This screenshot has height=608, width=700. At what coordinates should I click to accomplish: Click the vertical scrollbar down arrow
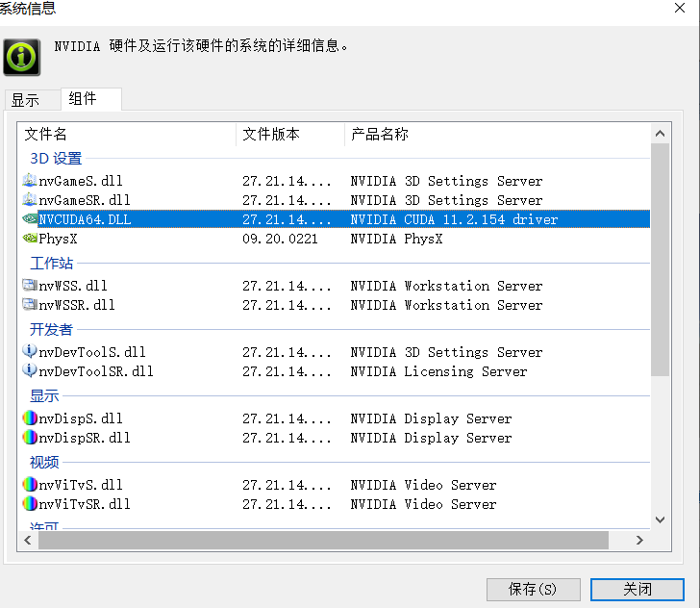pos(660,519)
